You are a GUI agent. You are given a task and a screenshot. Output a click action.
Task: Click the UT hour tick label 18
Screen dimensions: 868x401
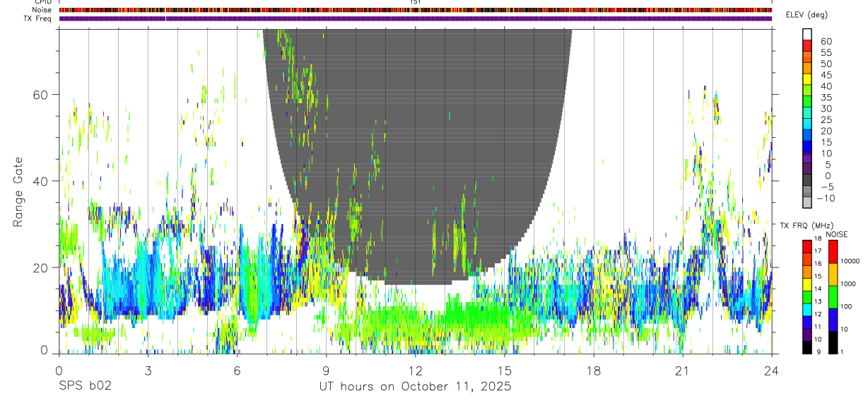pos(593,370)
